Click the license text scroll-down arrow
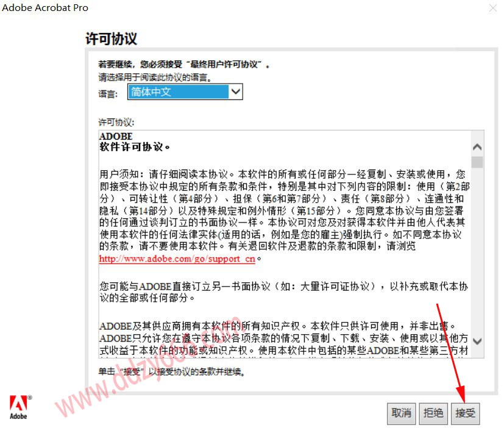504x428 pixels. 477,341
